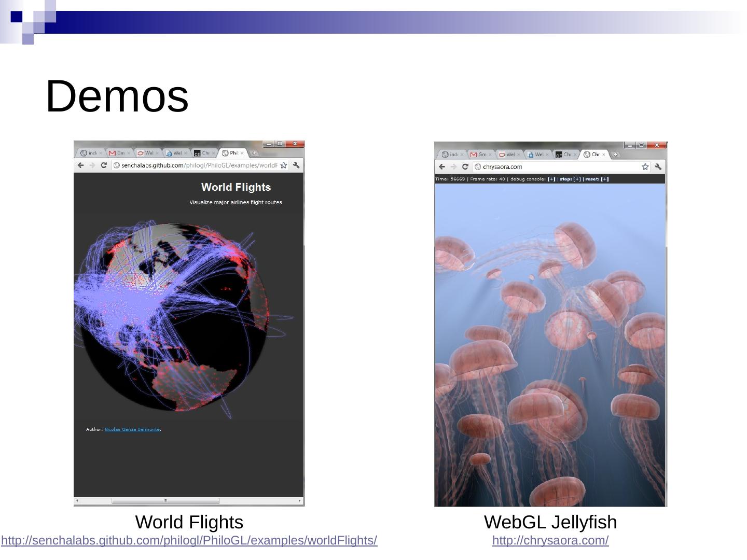Open wrench menu in World Flights browser
The image size is (747, 560).
tap(296, 165)
